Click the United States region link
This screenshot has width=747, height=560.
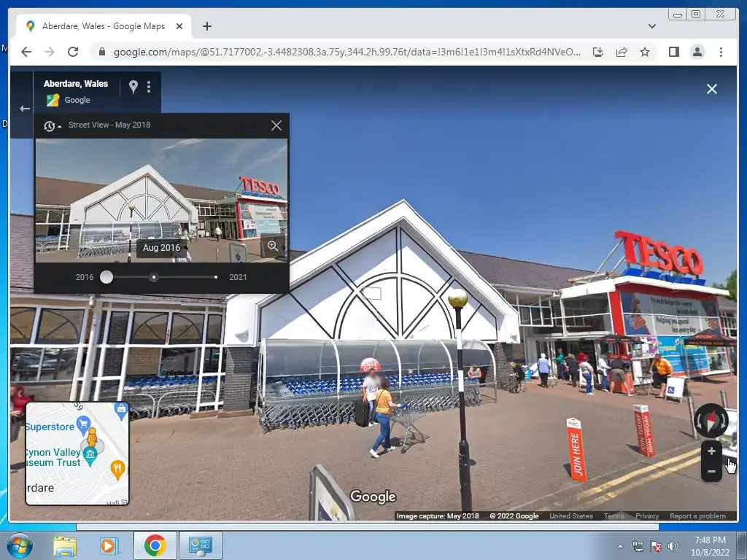tap(571, 516)
